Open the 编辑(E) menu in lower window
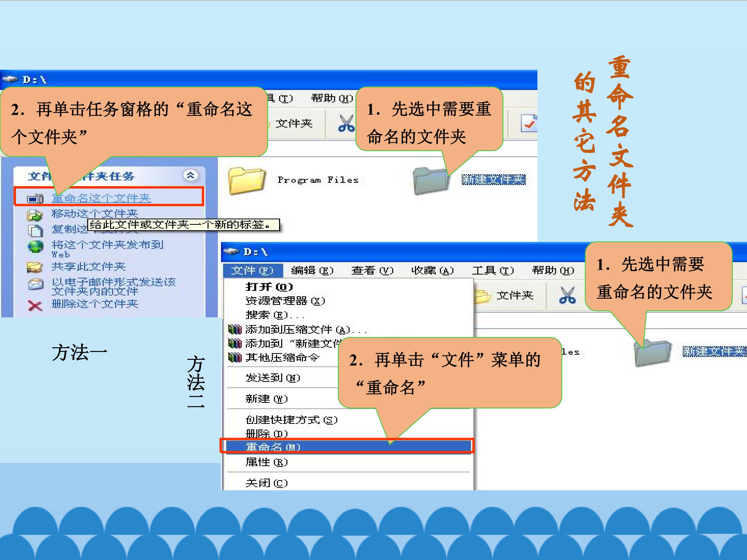This screenshot has width=747, height=560. click(x=312, y=270)
